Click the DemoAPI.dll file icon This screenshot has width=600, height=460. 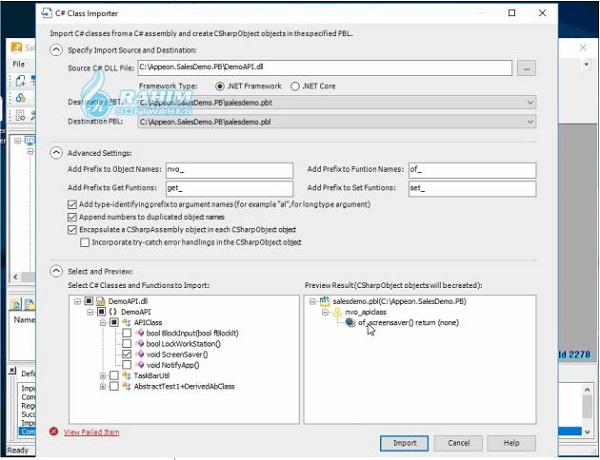100,301
